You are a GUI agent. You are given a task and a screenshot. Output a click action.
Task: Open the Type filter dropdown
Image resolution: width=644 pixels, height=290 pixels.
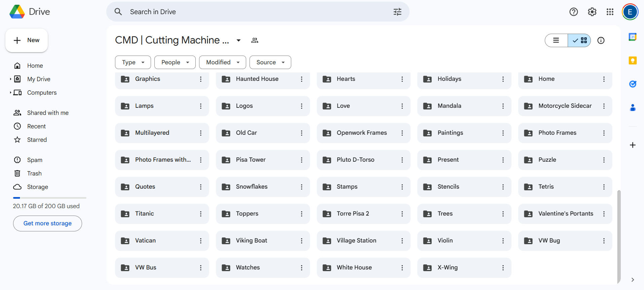tap(133, 62)
